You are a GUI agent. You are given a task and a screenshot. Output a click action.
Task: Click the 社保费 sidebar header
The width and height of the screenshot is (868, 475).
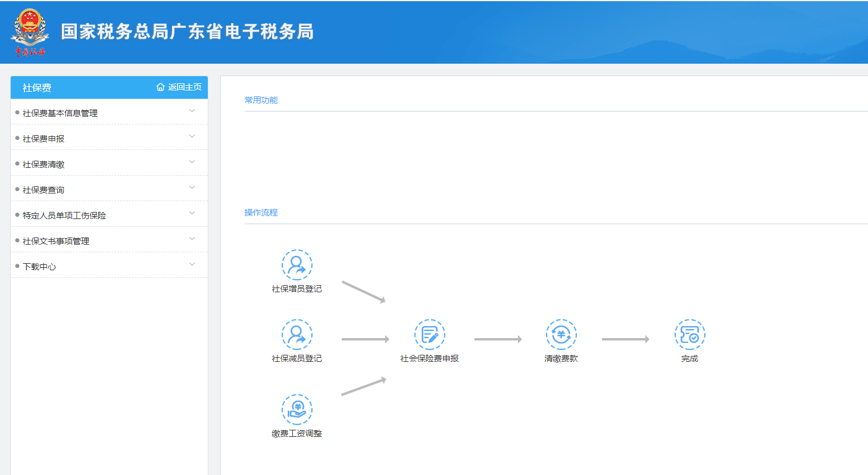pyautogui.click(x=37, y=88)
